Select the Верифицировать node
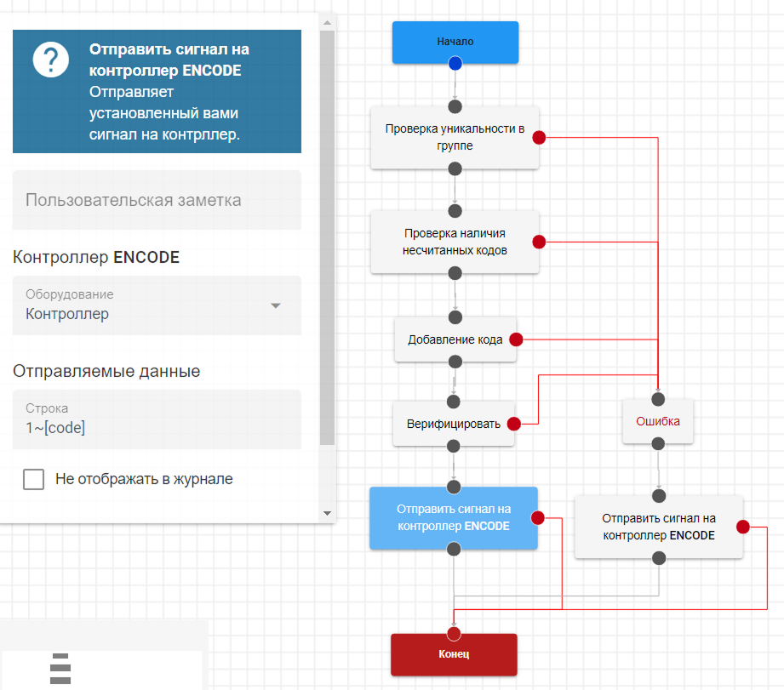The image size is (784, 690). click(453, 424)
